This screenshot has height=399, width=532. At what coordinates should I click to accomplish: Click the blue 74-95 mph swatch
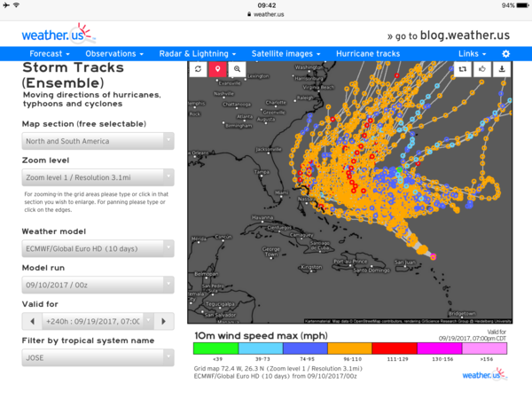point(305,348)
